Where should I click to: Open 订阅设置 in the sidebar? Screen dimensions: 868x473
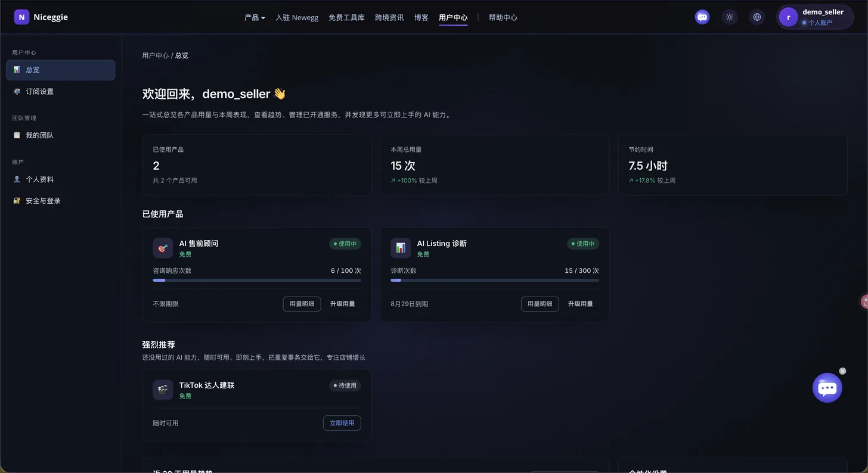60,92
